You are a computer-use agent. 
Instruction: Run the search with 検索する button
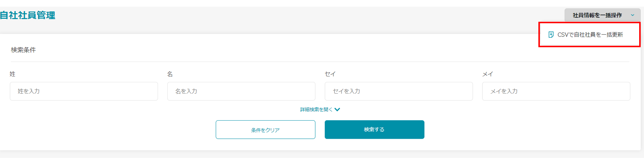click(374, 129)
